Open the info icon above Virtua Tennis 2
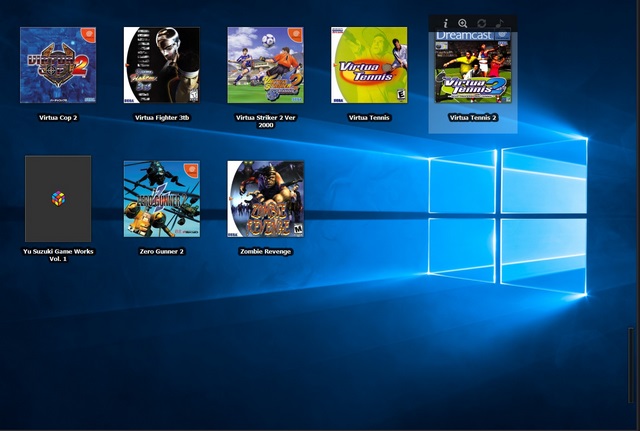The width and height of the screenshot is (640, 431). tap(446, 24)
